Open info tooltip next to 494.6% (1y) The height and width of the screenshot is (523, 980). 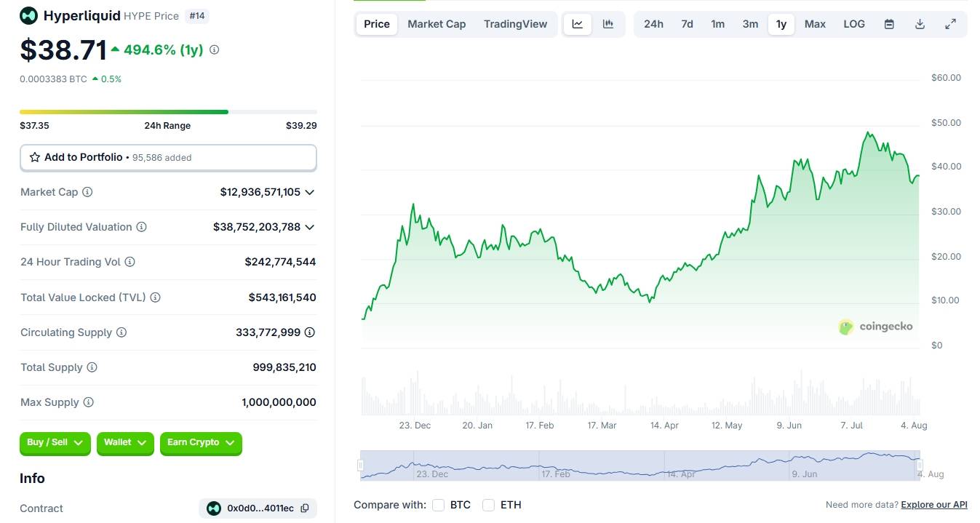[x=214, y=49]
